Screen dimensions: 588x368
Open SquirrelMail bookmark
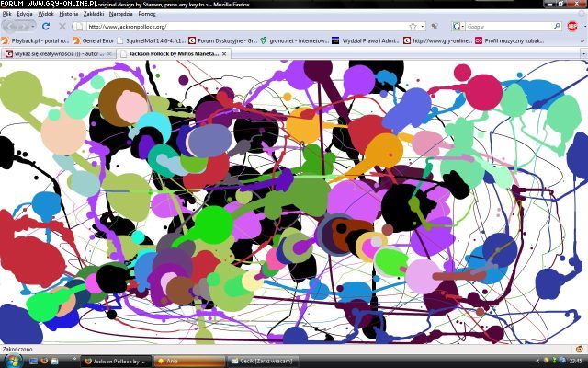pyautogui.click(x=151, y=40)
